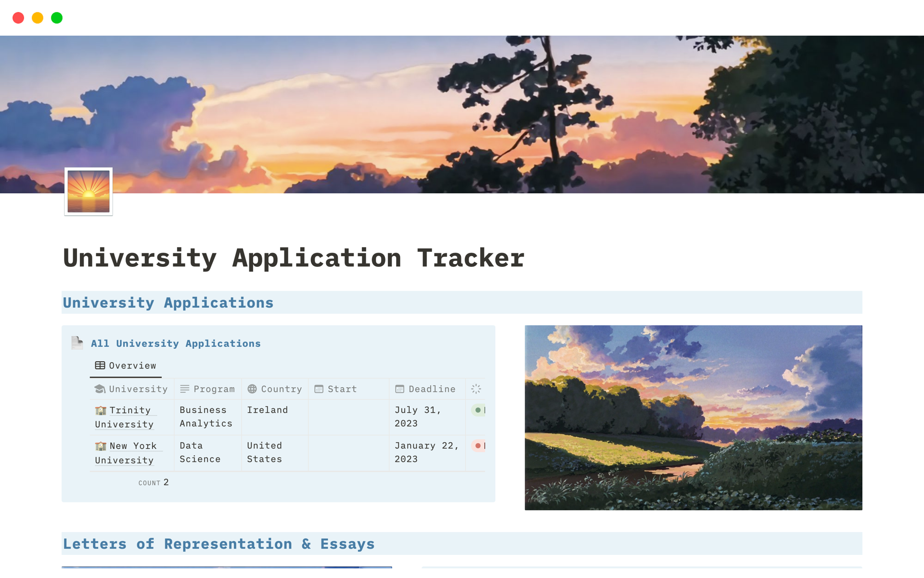This screenshot has width=924, height=578.
Task: Click the sunrise page icon
Action: (x=89, y=191)
